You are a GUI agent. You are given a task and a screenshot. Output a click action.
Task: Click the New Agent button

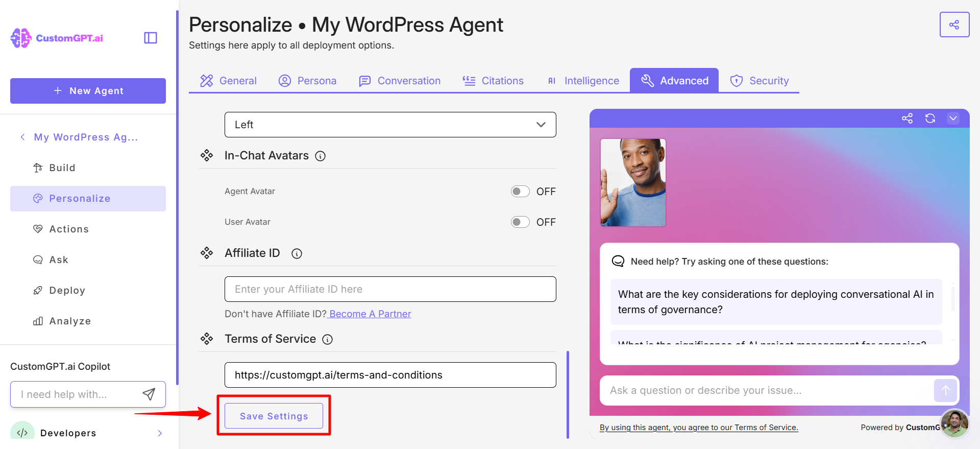[x=88, y=91]
